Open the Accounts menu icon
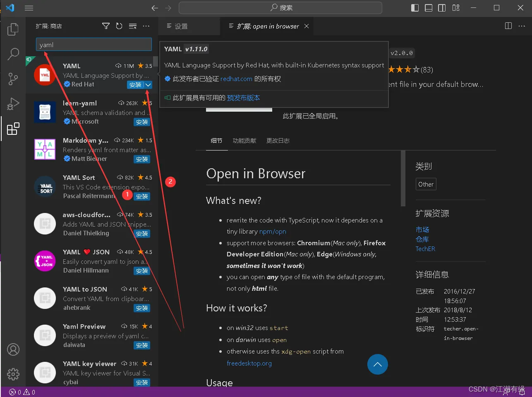532x397 pixels. coord(13,349)
